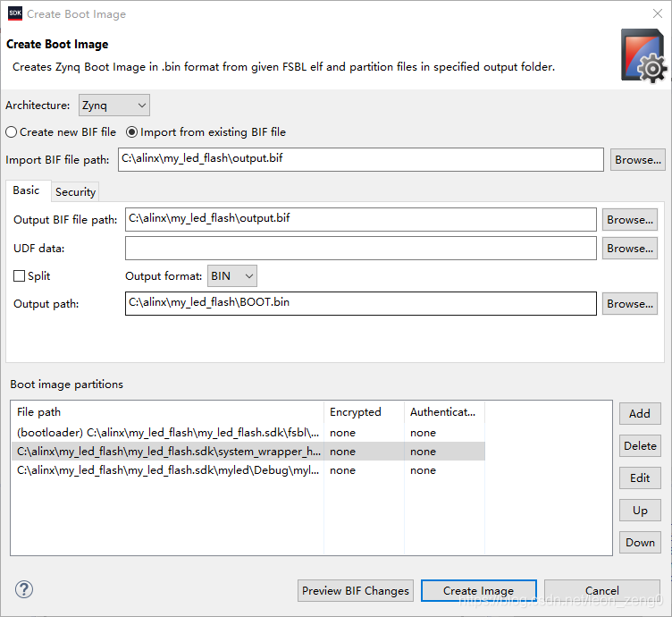Screen dimensions: 672x617
Task: Open the Basic tab
Action: [x=26, y=190]
